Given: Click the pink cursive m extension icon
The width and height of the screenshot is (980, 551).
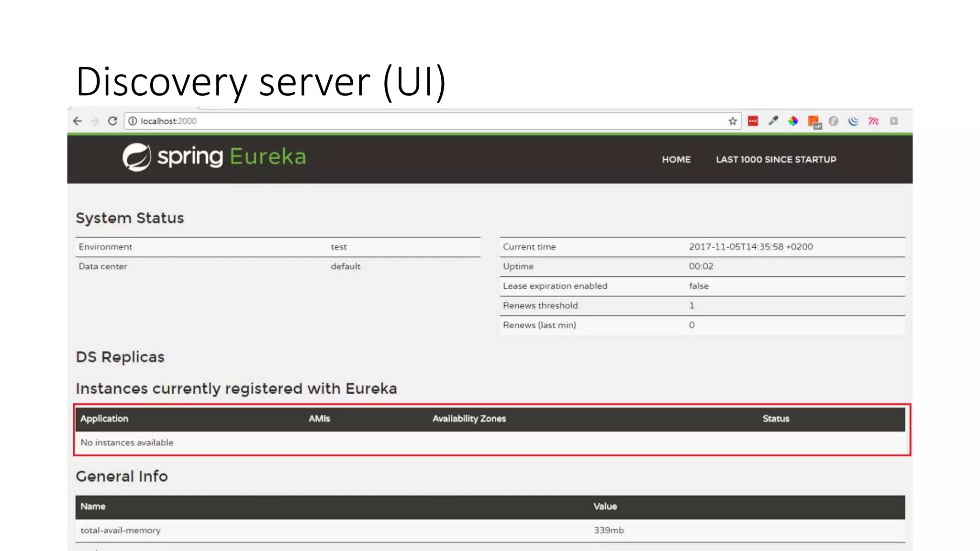Looking at the screenshot, I should click(x=874, y=121).
